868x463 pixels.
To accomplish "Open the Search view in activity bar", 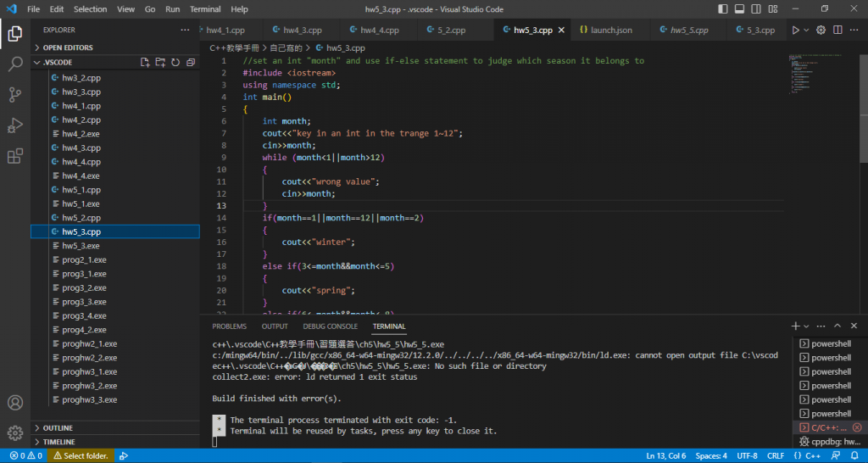I will tap(14, 64).
